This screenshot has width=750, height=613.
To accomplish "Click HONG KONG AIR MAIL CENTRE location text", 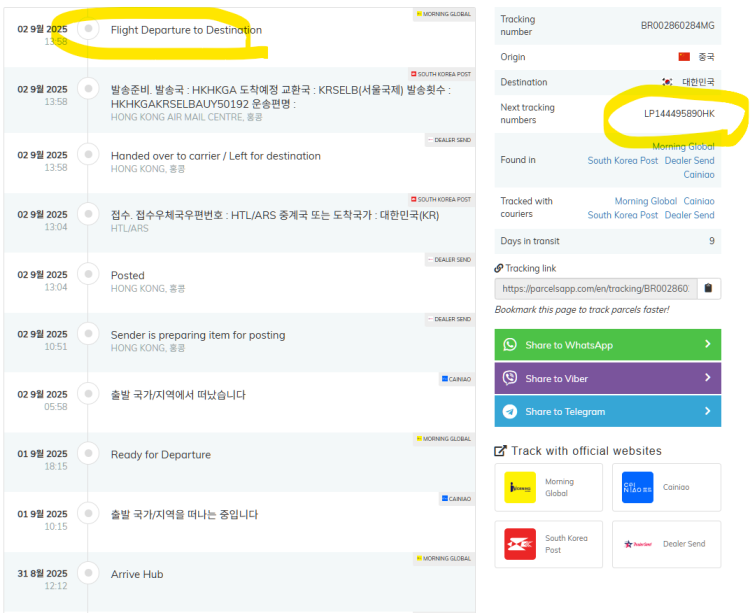I will [x=187, y=117].
